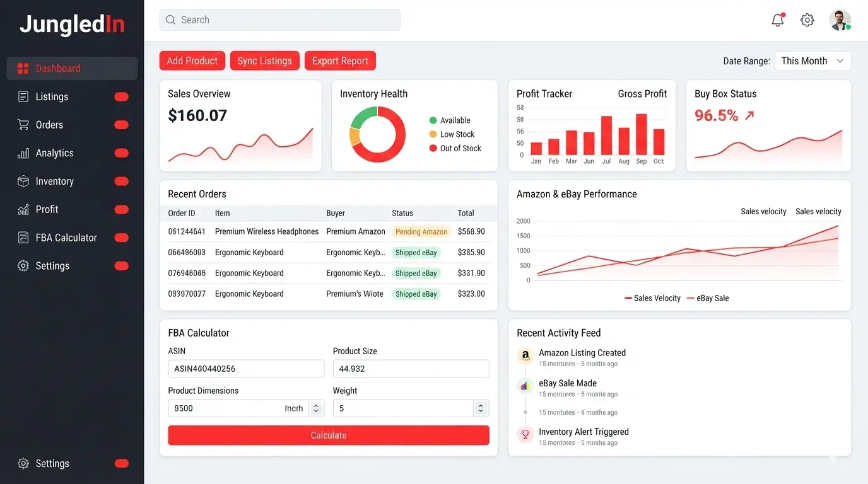Expand the Date Range This Month dropdown
The image size is (868, 484).
pos(812,61)
